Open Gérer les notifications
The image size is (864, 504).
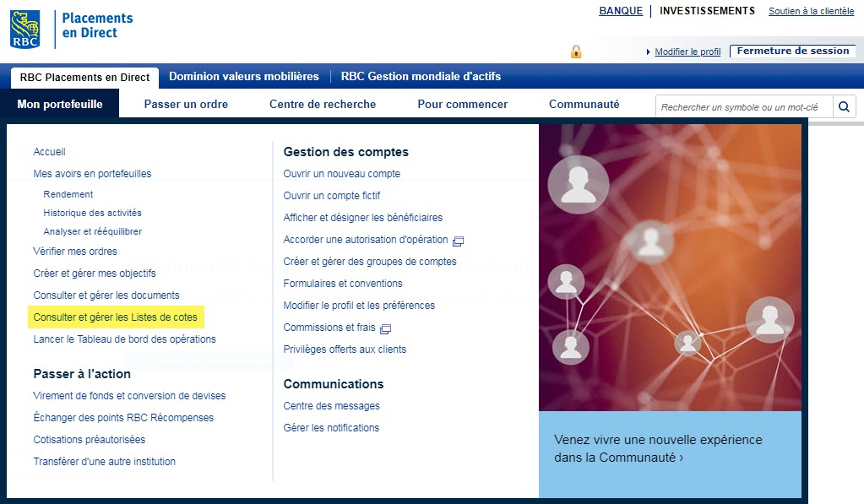pos(331,429)
